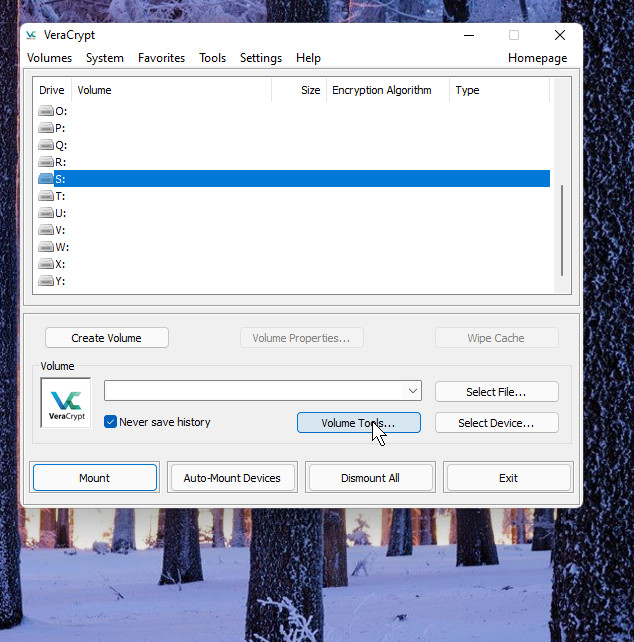Select the U: drive icon
This screenshot has width=634, height=642.
click(x=46, y=213)
